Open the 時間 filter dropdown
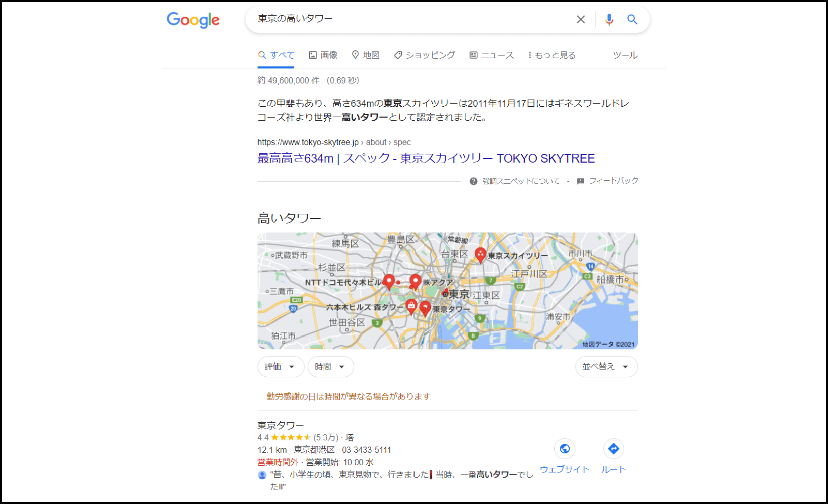Image resolution: width=828 pixels, height=504 pixels. pyautogui.click(x=331, y=367)
